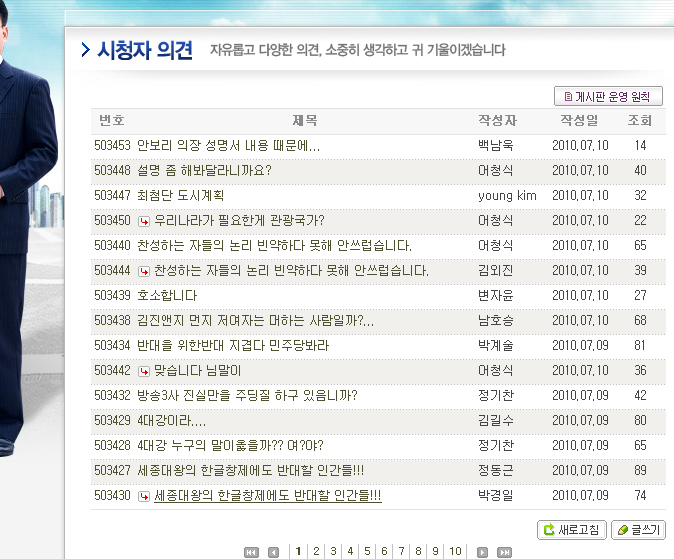674x559 pixels.
Task: Open post '설명 좀 해봐달라니까요?'
Action: point(204,171)
